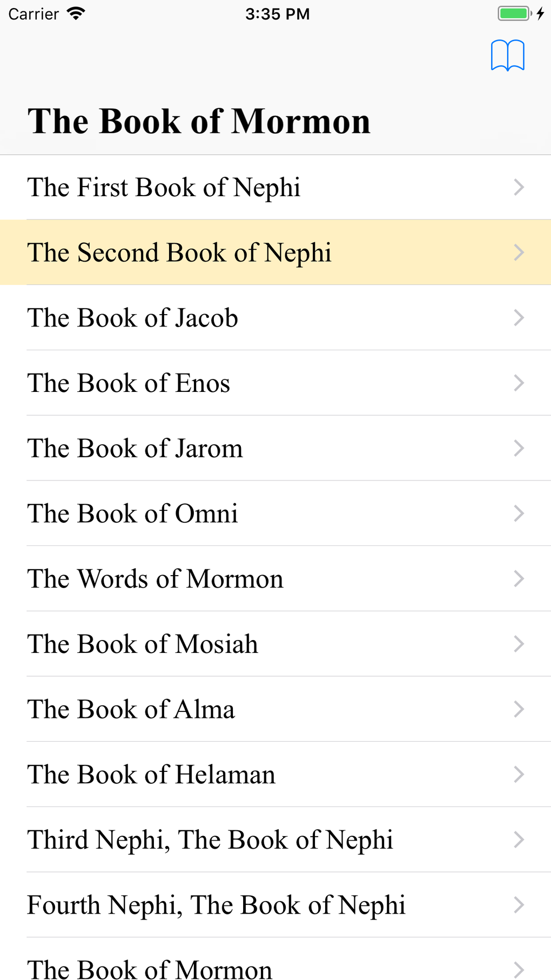Tap the Wi-Fi signal icon

pos(76,14)
